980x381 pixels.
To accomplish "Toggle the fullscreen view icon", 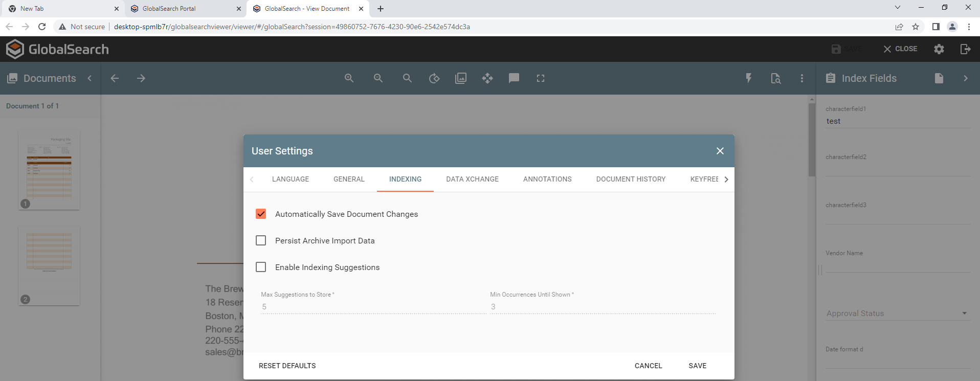I will [x=541, y=78].
